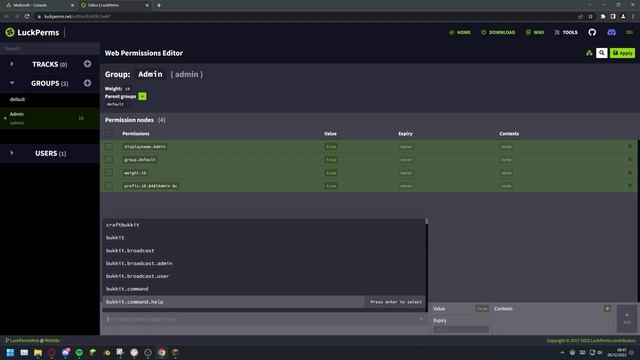640x360 pixels.
Task: Go to HOME in navigation
Action: click(460, 32)
